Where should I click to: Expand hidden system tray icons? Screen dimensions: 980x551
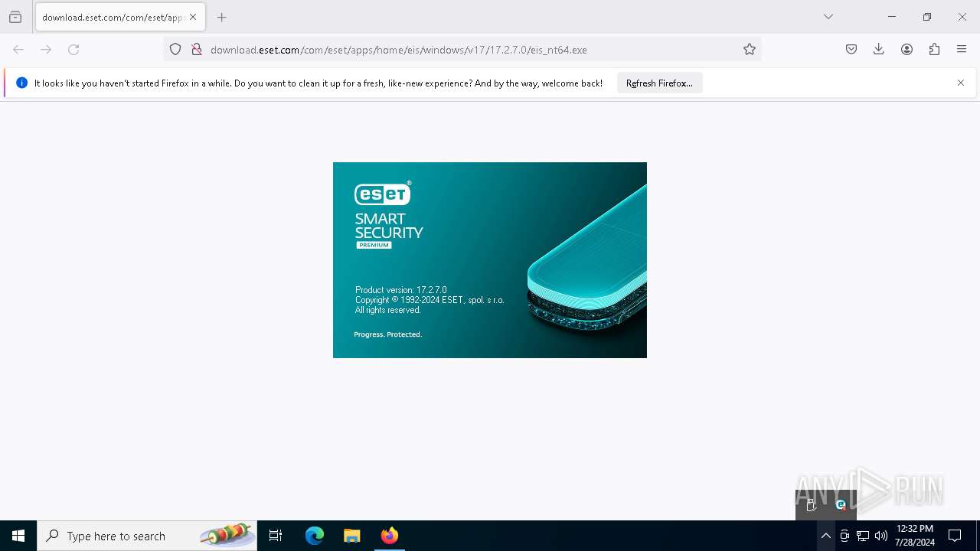825,536
